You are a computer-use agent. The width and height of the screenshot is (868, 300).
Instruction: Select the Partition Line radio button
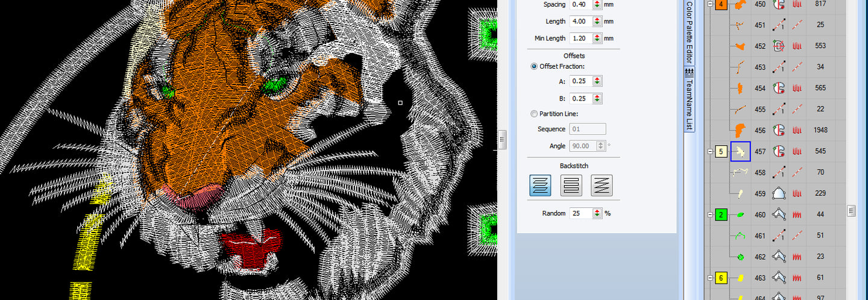pyautogui.click(x=534, y=114)
